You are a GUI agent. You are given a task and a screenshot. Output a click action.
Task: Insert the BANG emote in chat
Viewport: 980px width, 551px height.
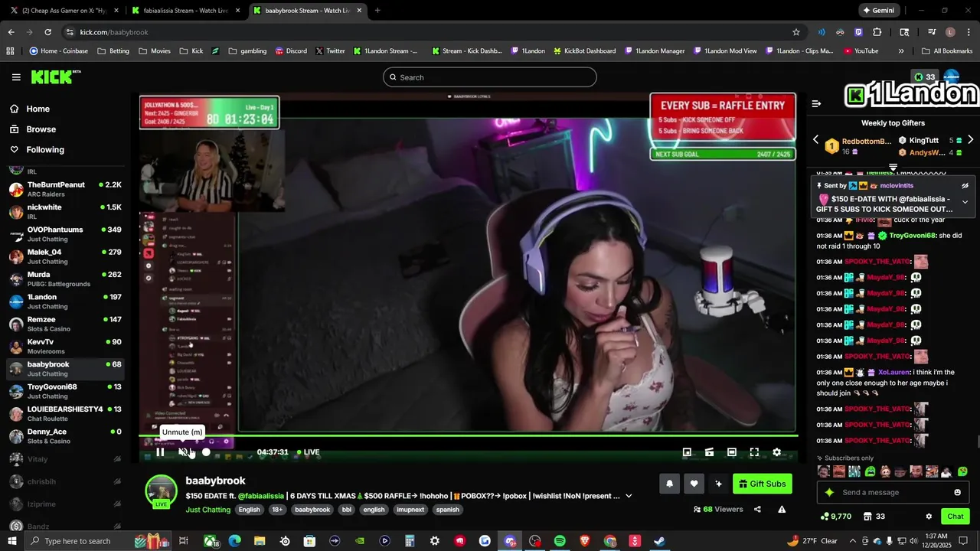coord(854,471)
